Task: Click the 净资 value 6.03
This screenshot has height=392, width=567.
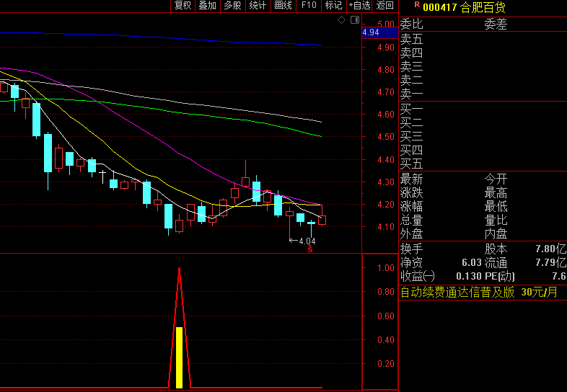Action: pos(472,263)
